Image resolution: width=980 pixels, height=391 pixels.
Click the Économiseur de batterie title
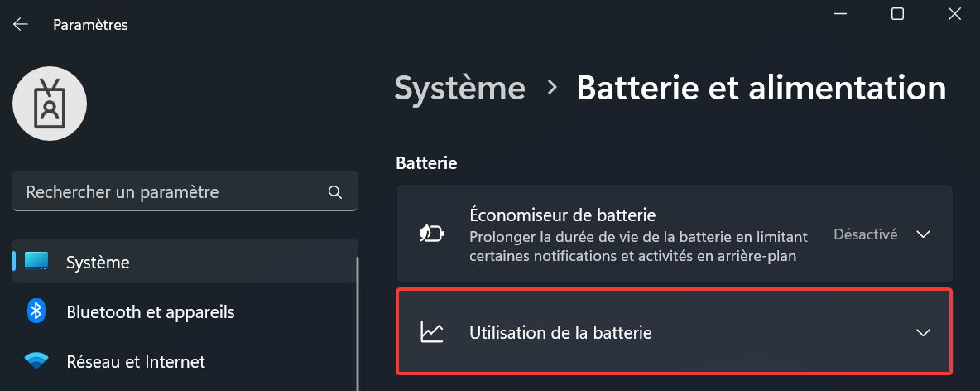(563, 215)
